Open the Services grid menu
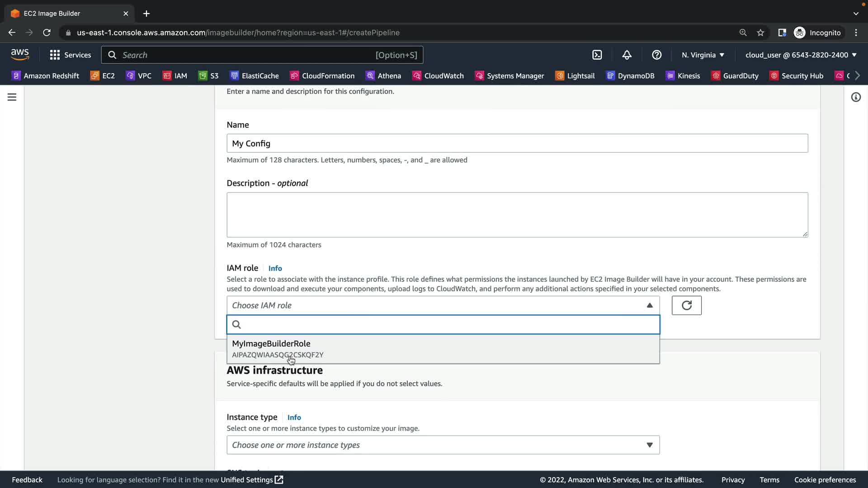This screenshot has width=868, height=488. point(70,55)
